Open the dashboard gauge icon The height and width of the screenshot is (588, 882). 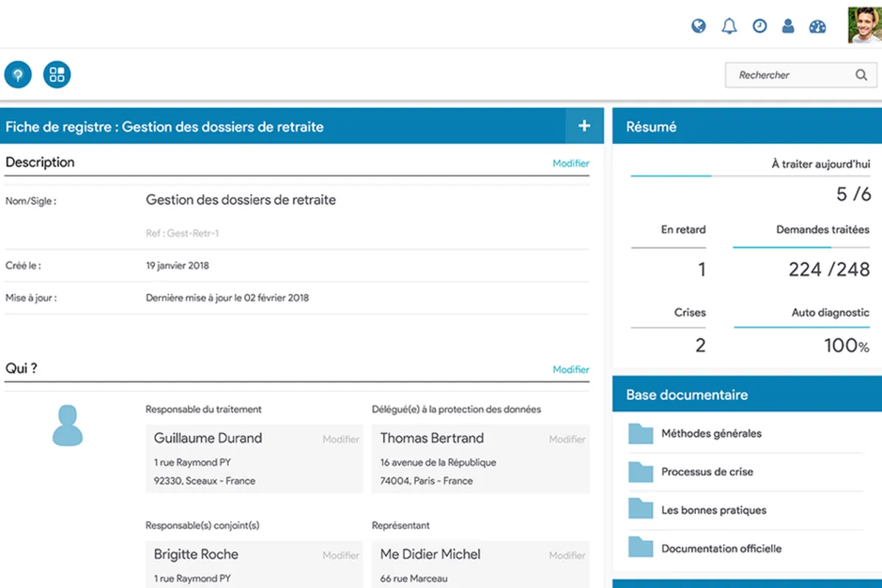(x=817, y=26)
